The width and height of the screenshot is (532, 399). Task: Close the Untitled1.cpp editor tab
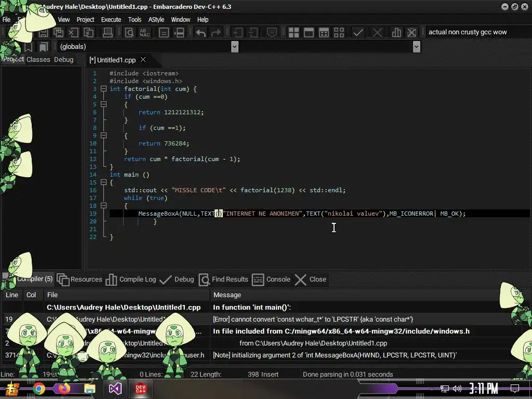143,60
